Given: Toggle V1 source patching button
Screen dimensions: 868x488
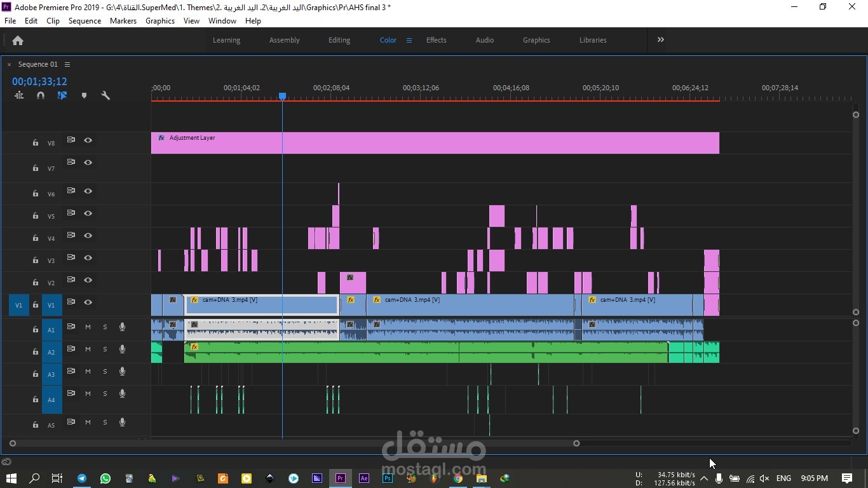Looking at the screenshot, I should [18, 306].
